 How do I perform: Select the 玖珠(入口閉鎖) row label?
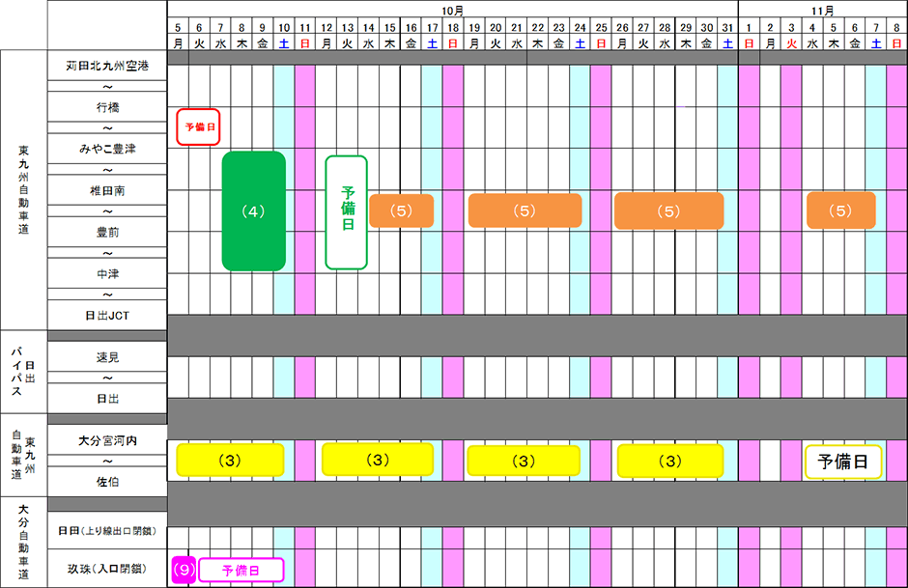pyautogui.click(x=107, y=569)
